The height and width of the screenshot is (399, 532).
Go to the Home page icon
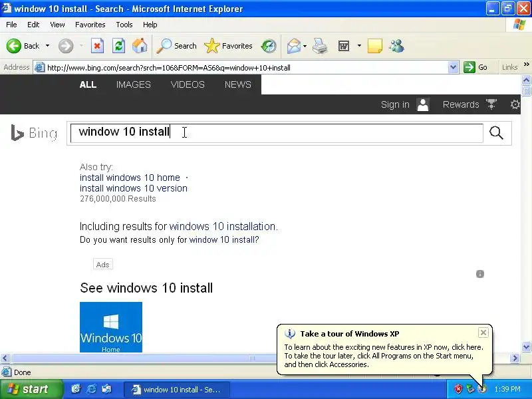(140, 46)
